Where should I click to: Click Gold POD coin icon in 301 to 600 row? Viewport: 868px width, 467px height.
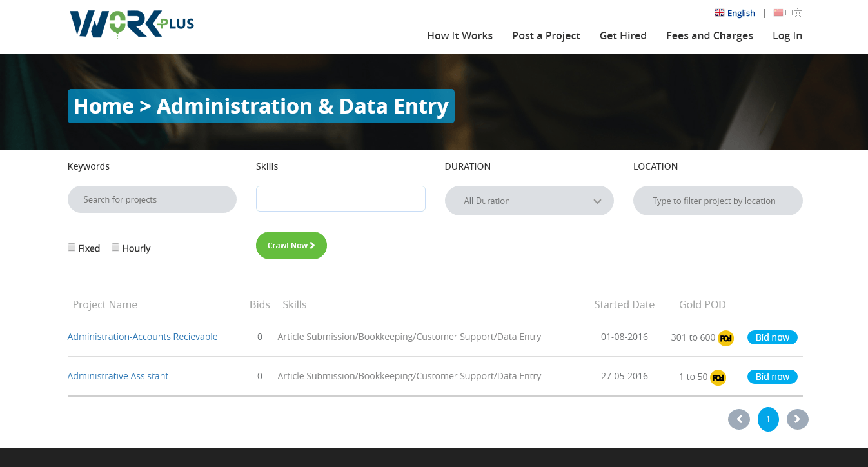tap(726, 338)
